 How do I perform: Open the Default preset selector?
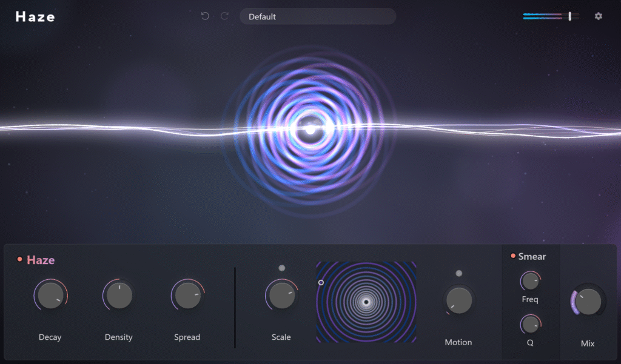(x=318, y=16)
